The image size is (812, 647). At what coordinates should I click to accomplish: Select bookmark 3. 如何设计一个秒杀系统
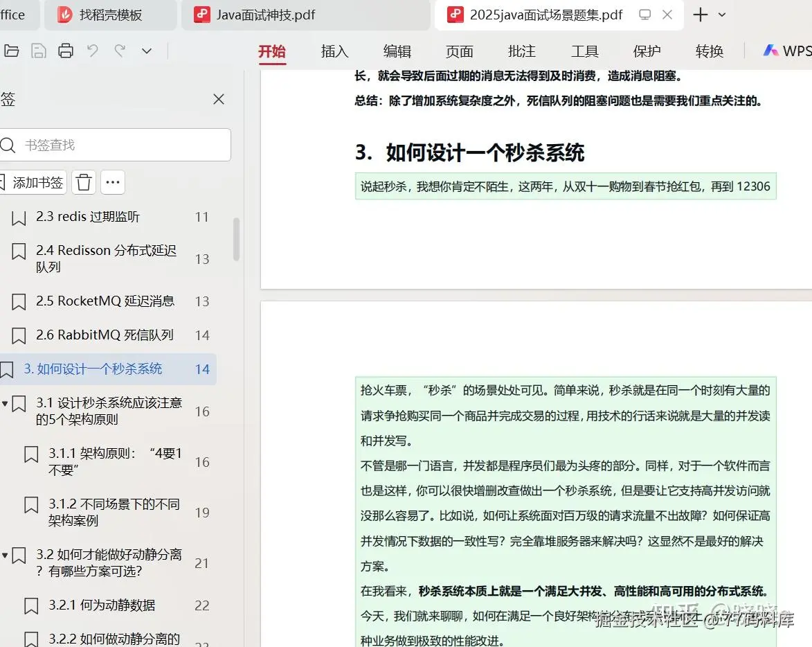coord(108,369)
